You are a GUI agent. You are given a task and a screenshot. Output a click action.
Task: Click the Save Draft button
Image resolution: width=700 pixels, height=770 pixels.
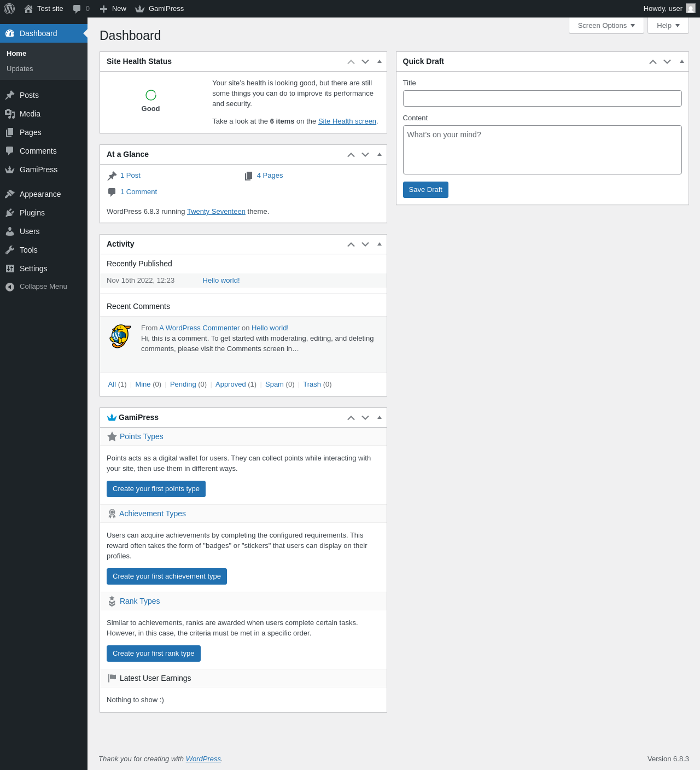coord(425,190)
